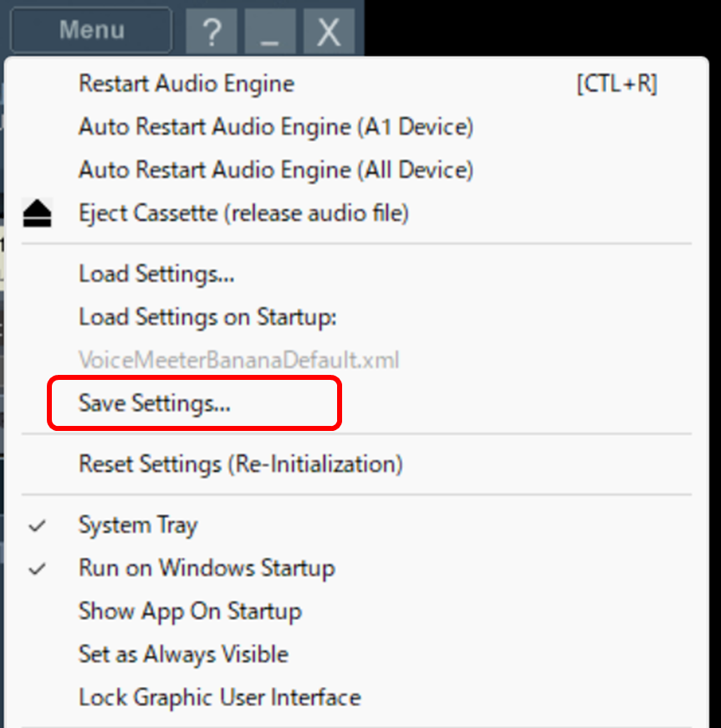Open the Load Settings... dialog
Screen dimensions: 721x728
(x=156, y=274)
